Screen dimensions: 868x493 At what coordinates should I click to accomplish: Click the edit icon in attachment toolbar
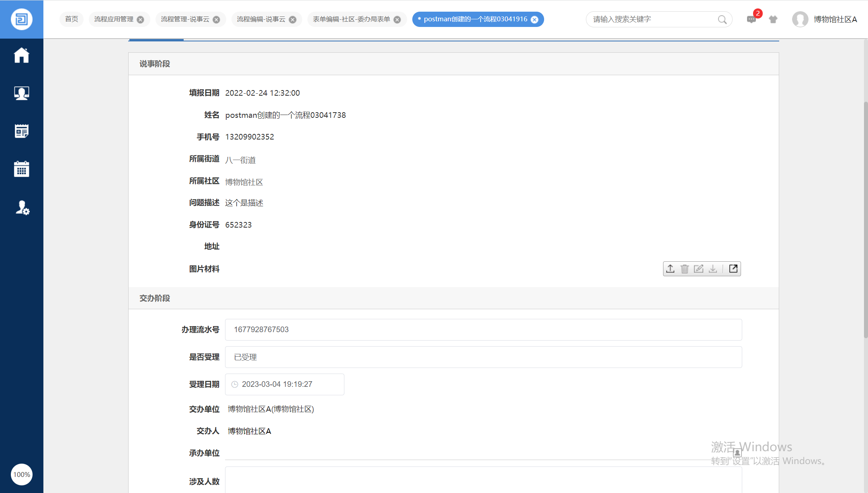click(x=699, y=269)
